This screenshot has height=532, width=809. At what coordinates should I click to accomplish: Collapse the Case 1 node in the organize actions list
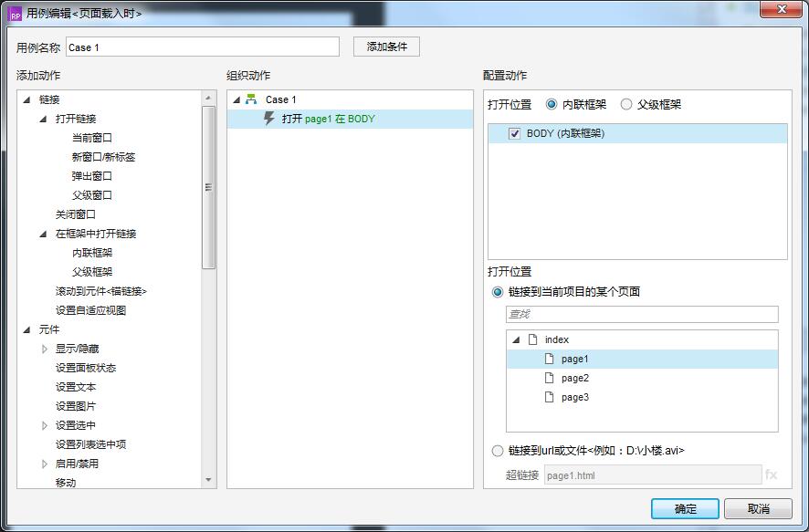coord(236,100)
